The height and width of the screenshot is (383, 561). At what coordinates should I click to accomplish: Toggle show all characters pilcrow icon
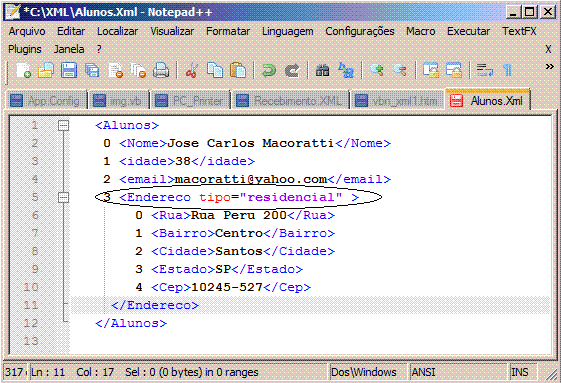(x=507, y=70)
